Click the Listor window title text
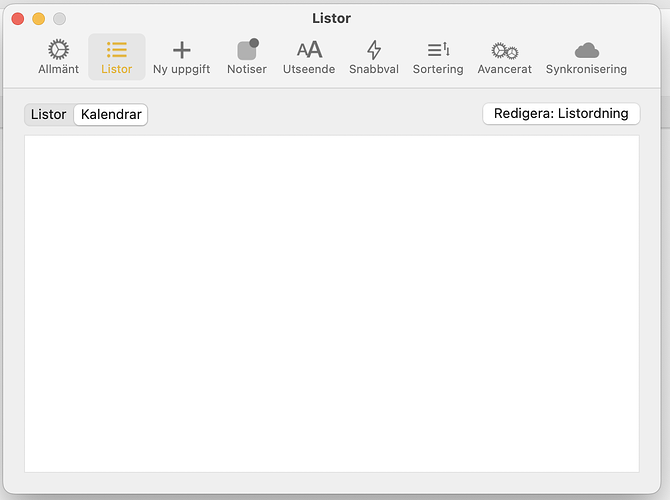 331,18
